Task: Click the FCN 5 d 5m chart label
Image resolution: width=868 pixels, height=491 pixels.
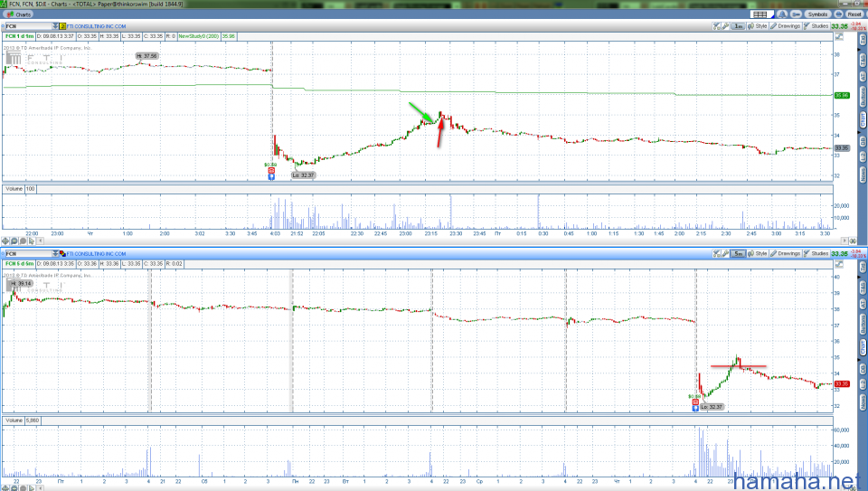Action: (19, 263)
